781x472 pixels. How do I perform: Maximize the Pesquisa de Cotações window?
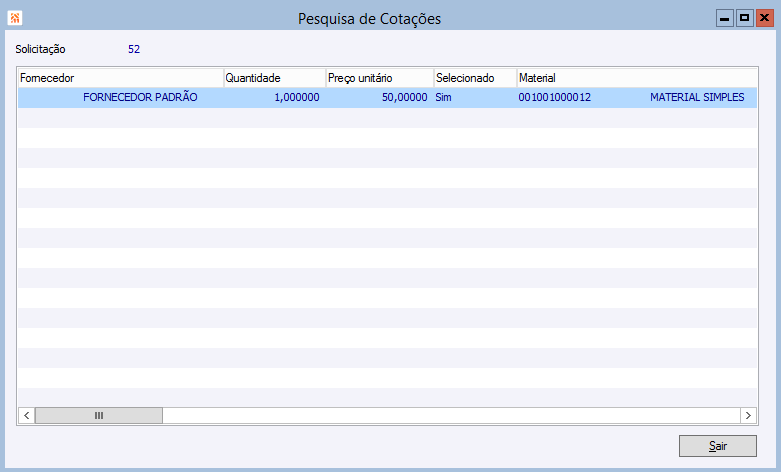click(x=745, y=18)
